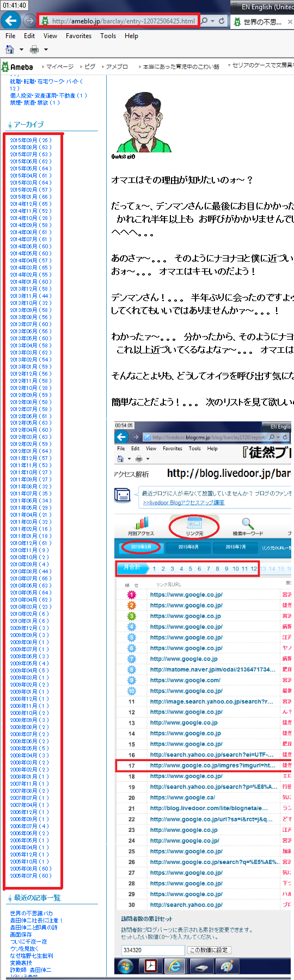The height and width of the screenshot is (980, 294).
Task: Open archive 2013年10月 (32)
Action: [30, 303]
